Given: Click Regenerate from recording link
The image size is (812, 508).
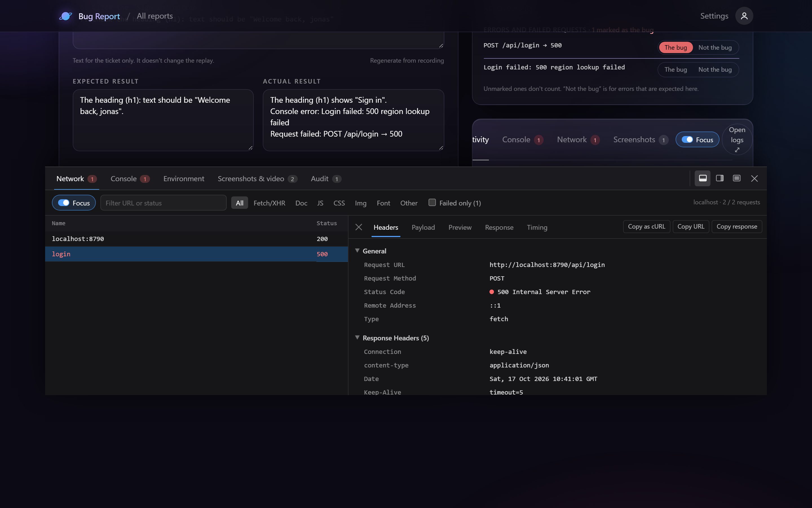Looking at the screenshot, I should [407, 60].
